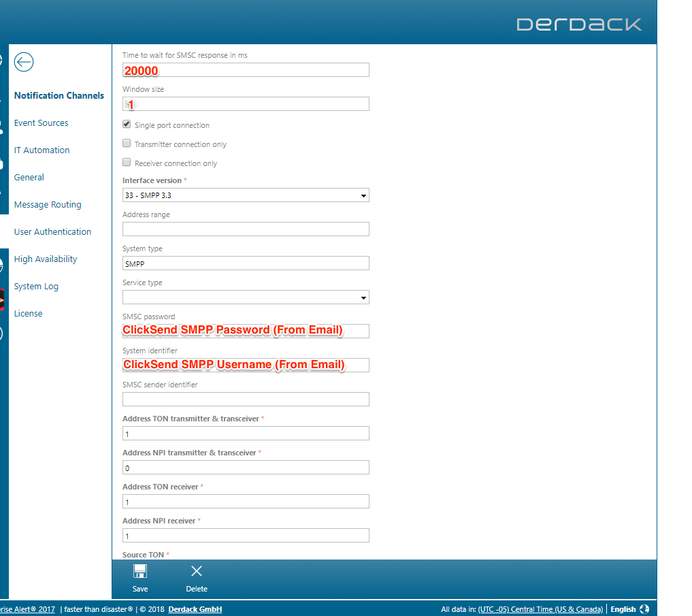Click the Save button label
Screen dimensions: 692x616
(140, 589)
